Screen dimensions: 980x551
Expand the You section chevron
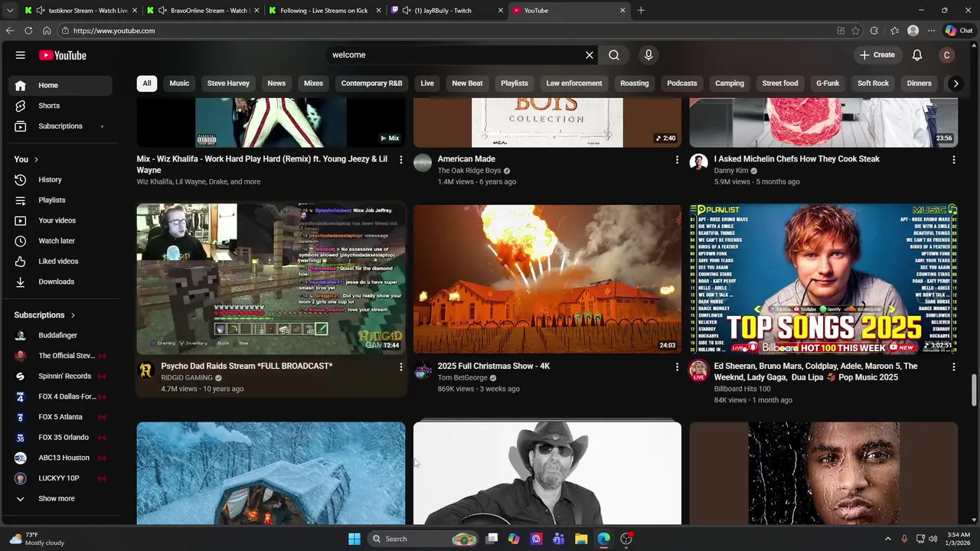[x=36, y=159]
